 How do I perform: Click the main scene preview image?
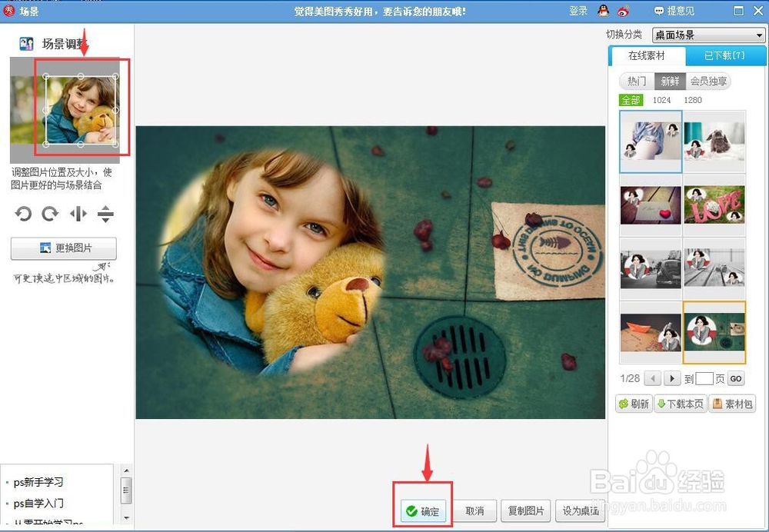click(371, 272)
